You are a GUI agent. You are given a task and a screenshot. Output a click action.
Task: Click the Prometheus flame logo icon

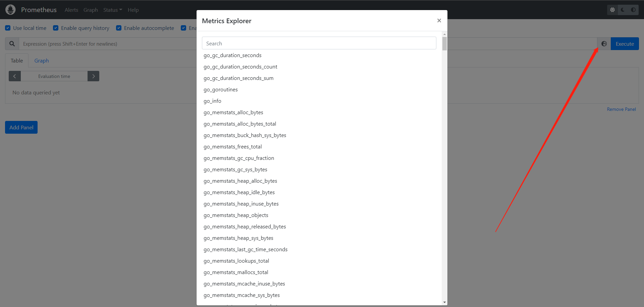[x=10, y=10]
